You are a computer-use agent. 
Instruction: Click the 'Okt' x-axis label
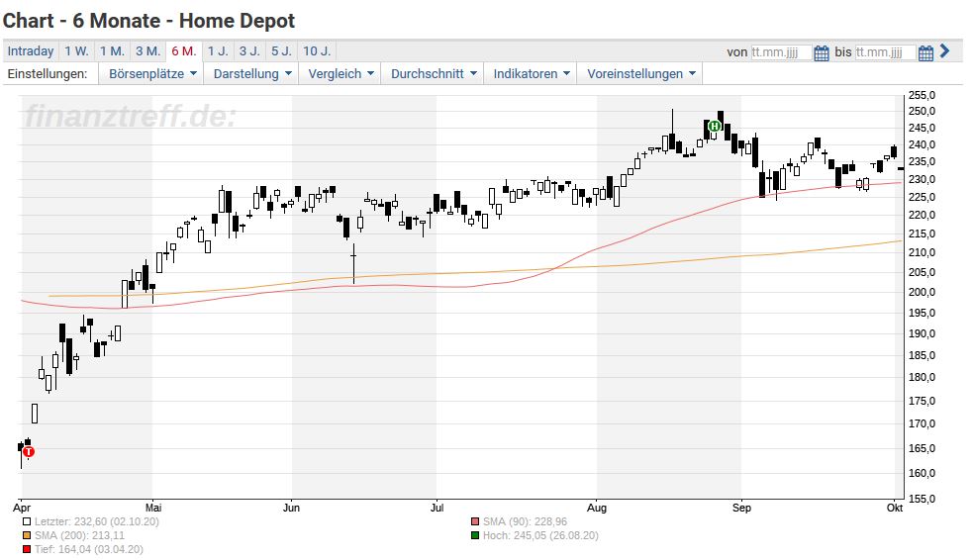click(x=895, y=508)
